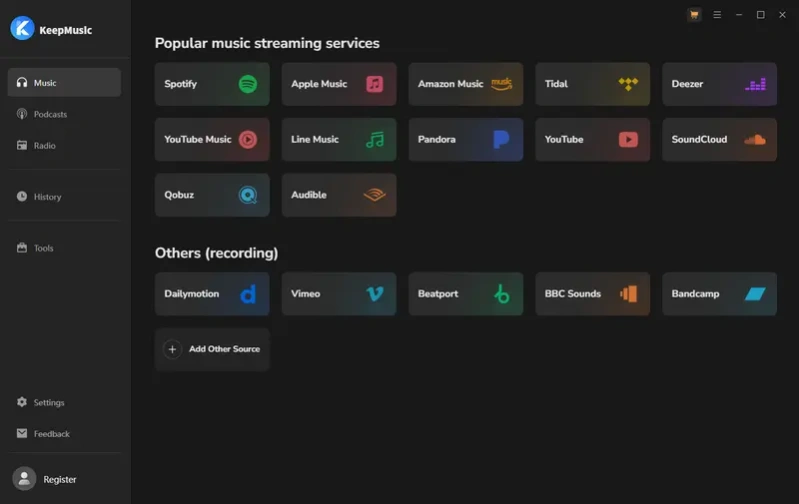The width and height of the screenshot is (799, 504).
Task: Open the Dailymotion recording source
Action: click(212, 294)
